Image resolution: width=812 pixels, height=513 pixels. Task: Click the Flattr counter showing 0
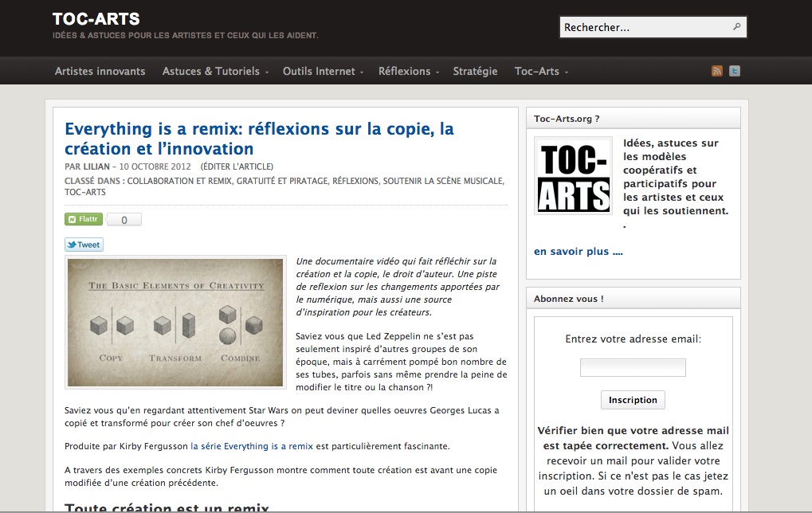(124, 220)
